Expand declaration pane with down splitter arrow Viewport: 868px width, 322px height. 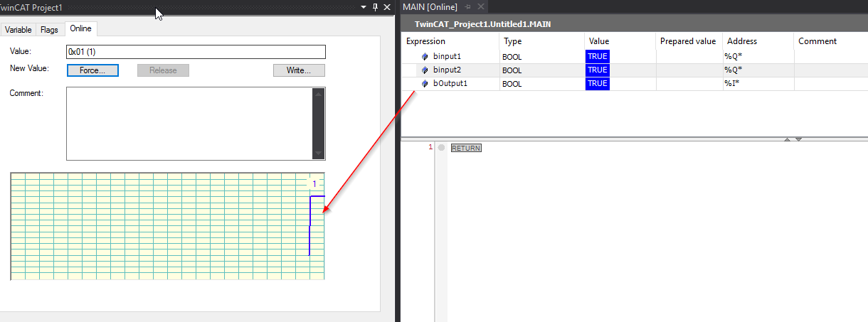pos(798,139)
